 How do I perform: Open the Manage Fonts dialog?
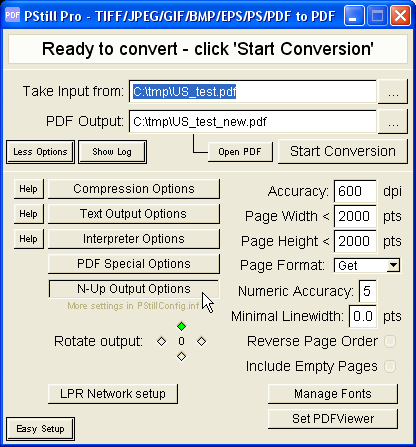333,394
